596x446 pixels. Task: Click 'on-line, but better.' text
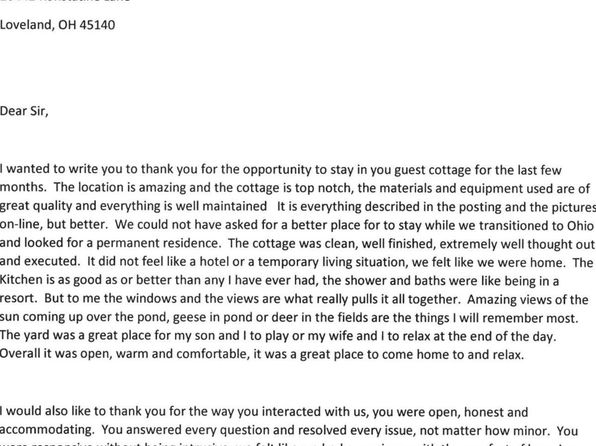54,224
